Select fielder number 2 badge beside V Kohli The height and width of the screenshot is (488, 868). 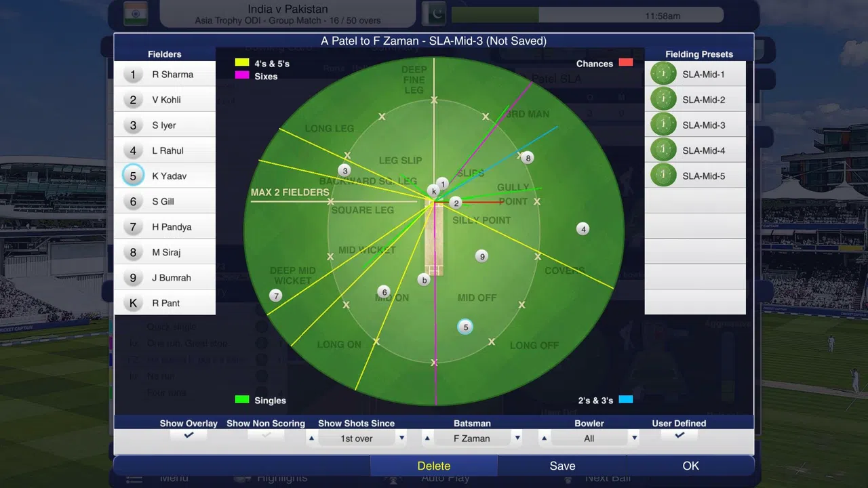[133, 100]
